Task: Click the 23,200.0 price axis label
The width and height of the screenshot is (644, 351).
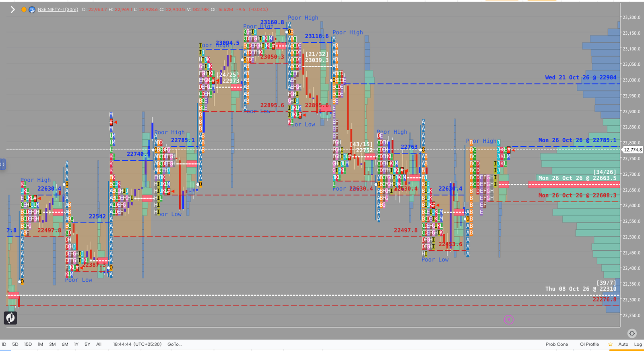Action: pyautogui.click(x=632, y=17)
